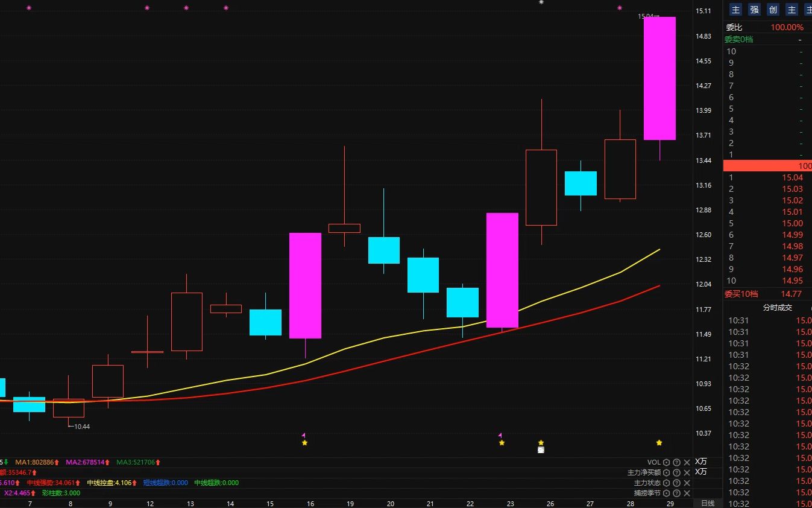The image size is (812, 508).
Task: Click the small pink flag above date 16
Action: (304, 435)
